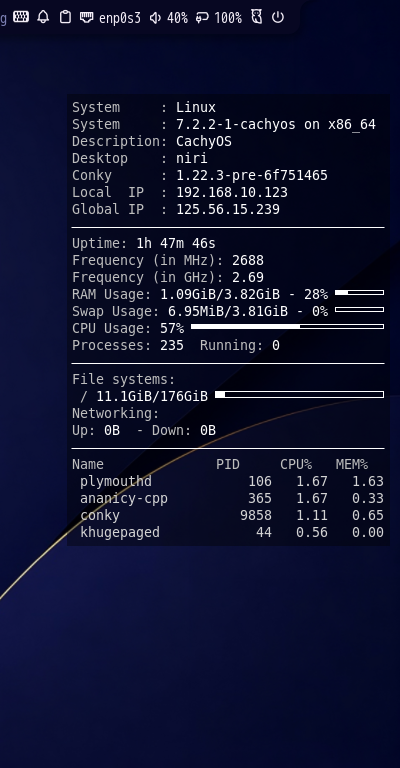Viewport: 400px width, 768px height.
Task: Click the owl-shaped icon in the bar
Action: tap(257, 17)
